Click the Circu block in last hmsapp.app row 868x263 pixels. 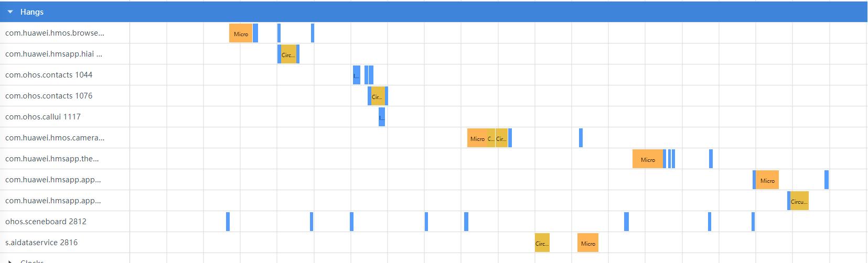click(x=799, y=201)
